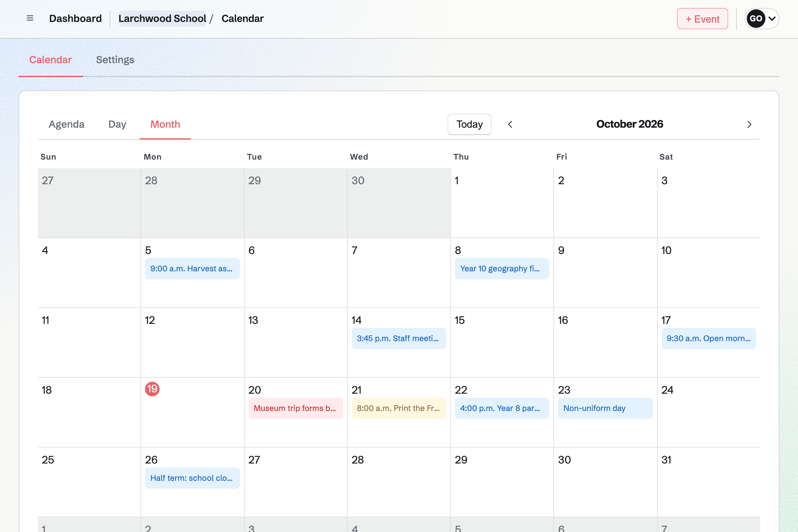Click the Sat column header
Image resolution: width=798 pixels, height=532 pixels.
[666, 157]
